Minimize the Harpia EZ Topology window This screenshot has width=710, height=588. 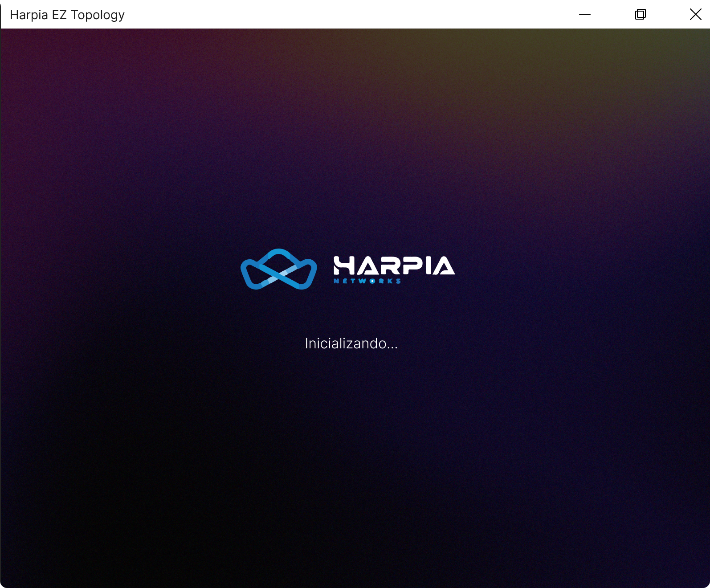click(x=585, y=14)
